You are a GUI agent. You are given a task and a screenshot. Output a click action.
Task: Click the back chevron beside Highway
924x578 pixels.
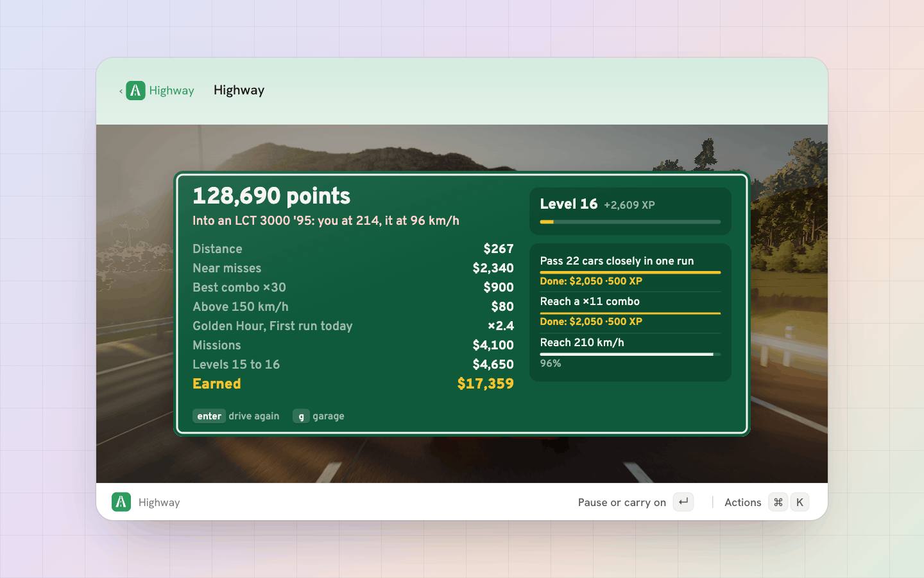(121, 91)
